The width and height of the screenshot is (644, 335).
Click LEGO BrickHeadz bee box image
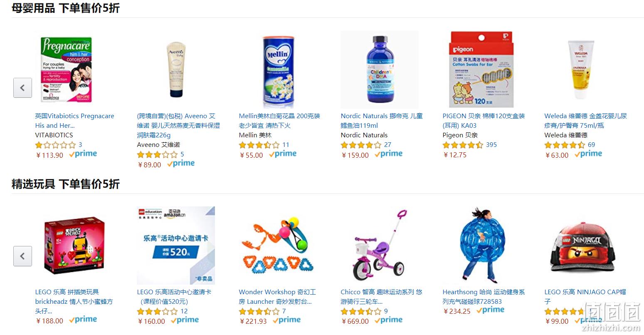(x=74, y=246)
